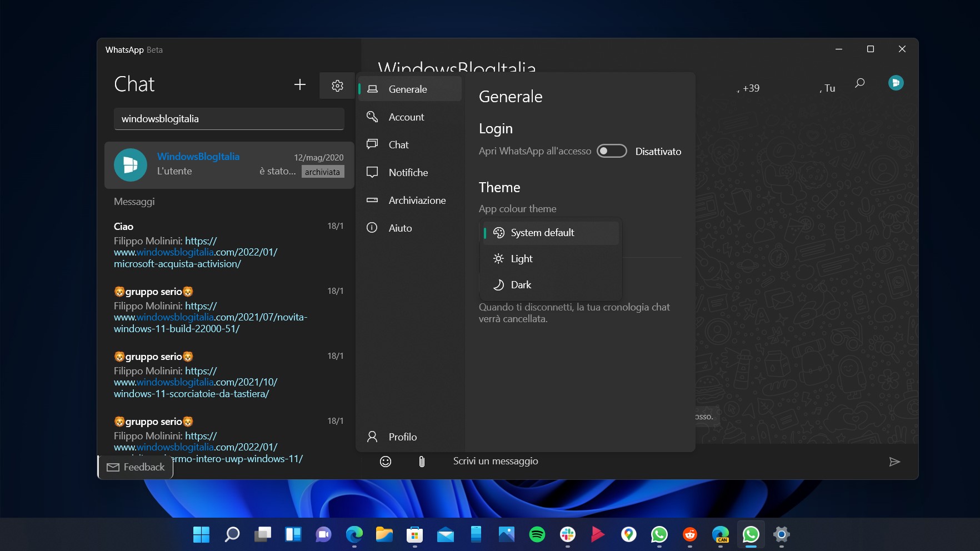This screenshot has height=551, width=980.
Task: Open the emoji picker
Action: tap(386, 462)
